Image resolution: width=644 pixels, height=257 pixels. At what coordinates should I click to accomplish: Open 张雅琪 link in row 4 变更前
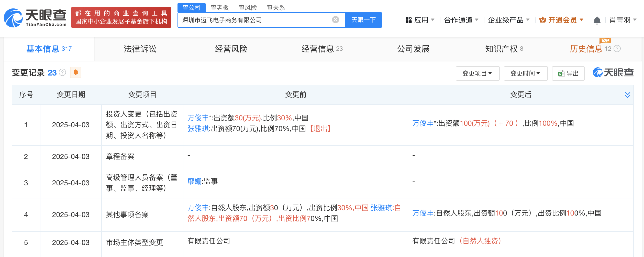[381, 208]
